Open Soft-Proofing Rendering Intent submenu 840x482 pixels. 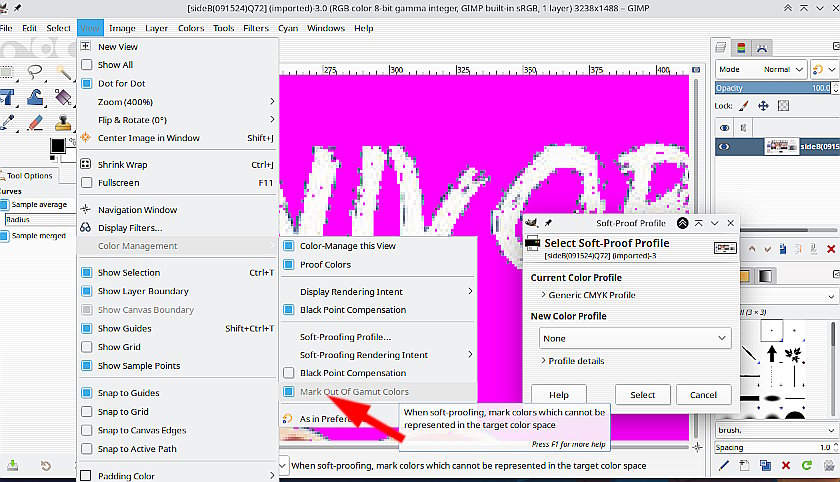(378, 355)
